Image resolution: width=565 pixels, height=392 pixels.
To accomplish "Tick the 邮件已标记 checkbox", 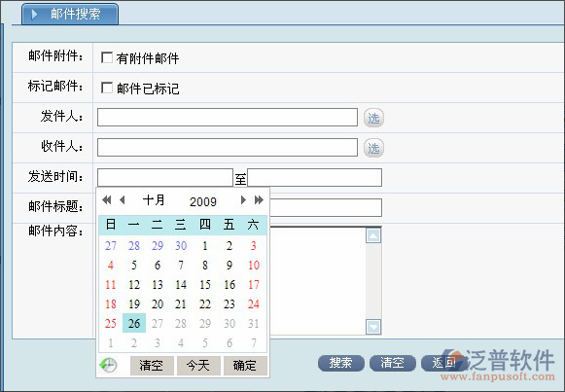I will click(x=107, y=88).
